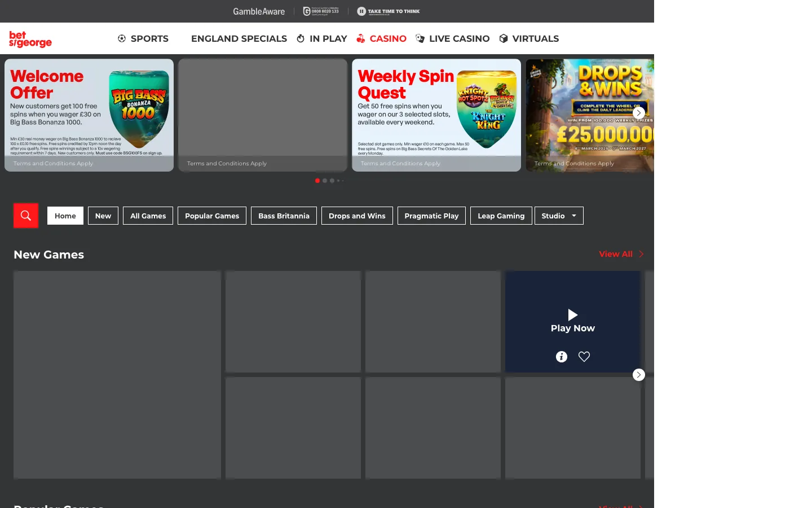Filter by Drops and Wins

(x=357, y=216)
